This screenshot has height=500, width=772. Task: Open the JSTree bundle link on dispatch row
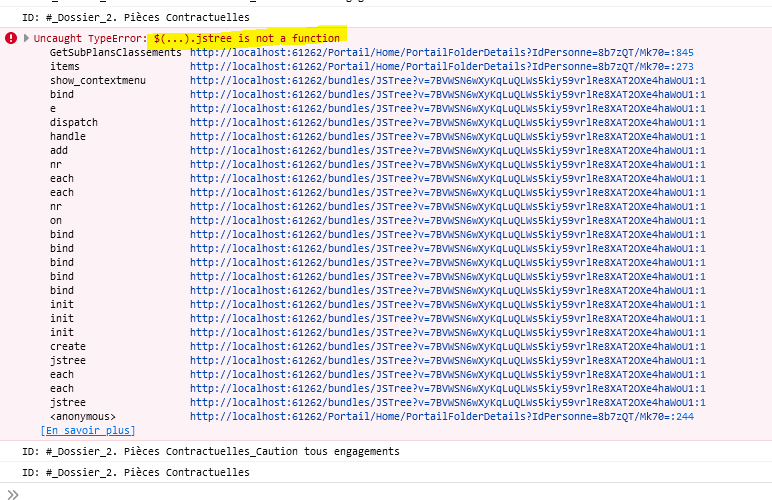click(448, 123)
